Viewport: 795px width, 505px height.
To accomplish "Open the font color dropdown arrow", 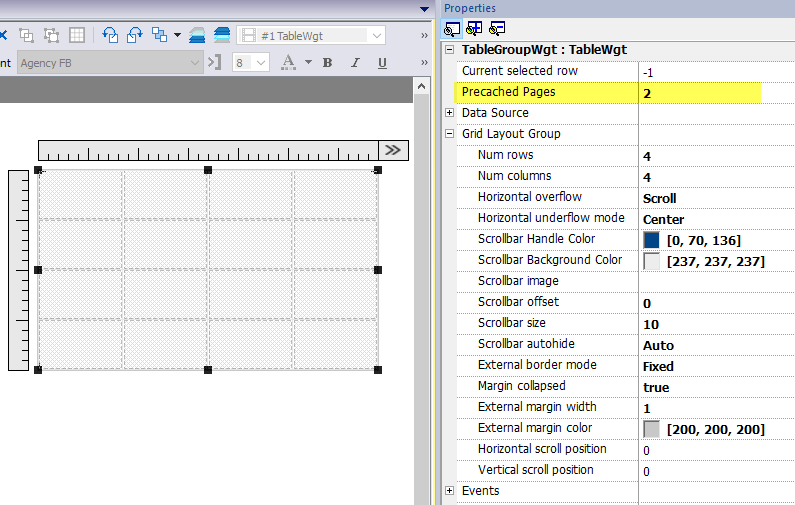I will (x=308, y=62).
